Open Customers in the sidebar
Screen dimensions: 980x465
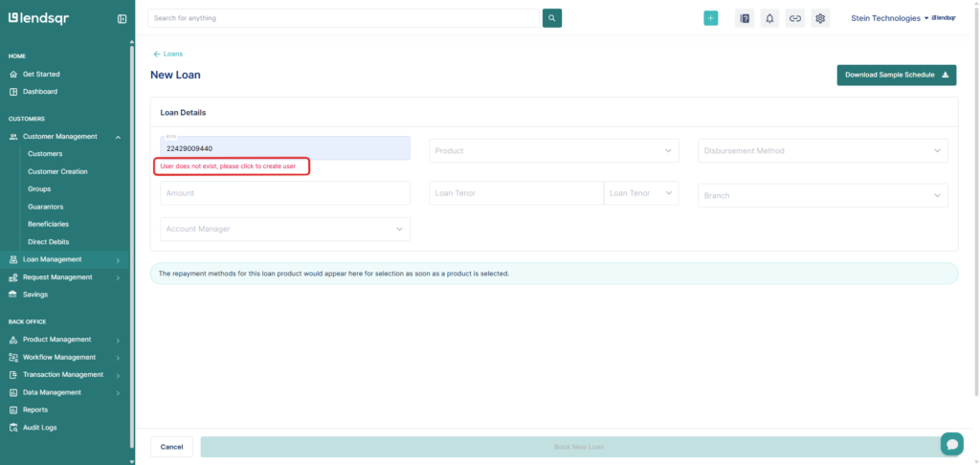(45, 153)
